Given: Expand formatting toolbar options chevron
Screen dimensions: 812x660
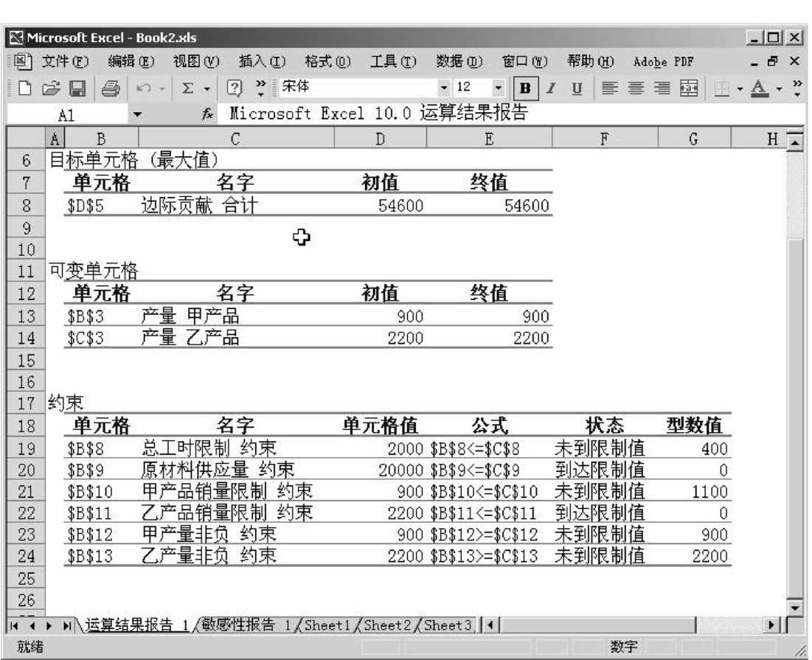Looking at the screenshot, I should pyautogui.click(x=797, y=88).
